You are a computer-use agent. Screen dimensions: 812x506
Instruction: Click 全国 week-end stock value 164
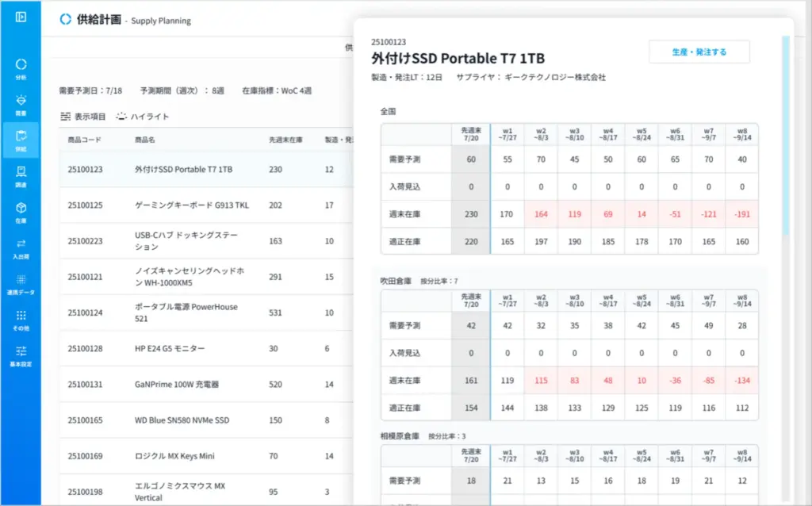(x=541, y=214)
